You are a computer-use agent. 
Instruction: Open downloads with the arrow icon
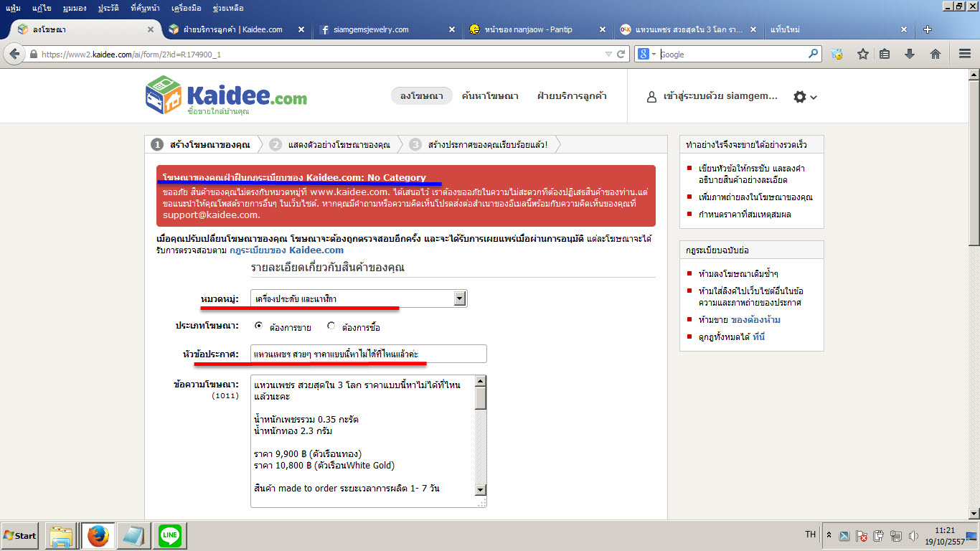910,54
